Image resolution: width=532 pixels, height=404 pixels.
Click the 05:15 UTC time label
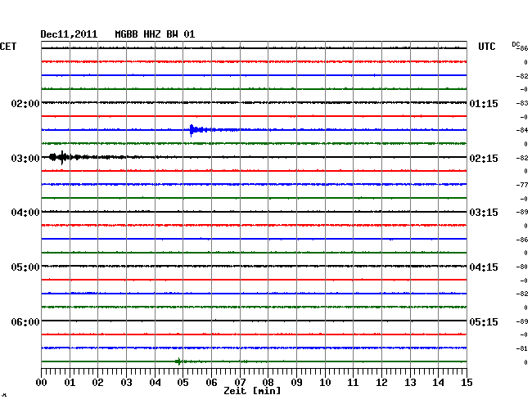[484, 321]
